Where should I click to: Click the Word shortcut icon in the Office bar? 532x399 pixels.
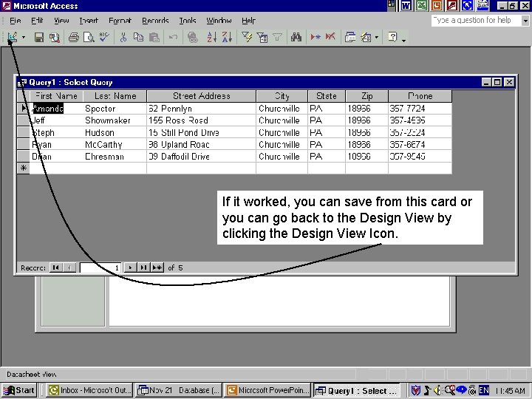click(406, 5)
